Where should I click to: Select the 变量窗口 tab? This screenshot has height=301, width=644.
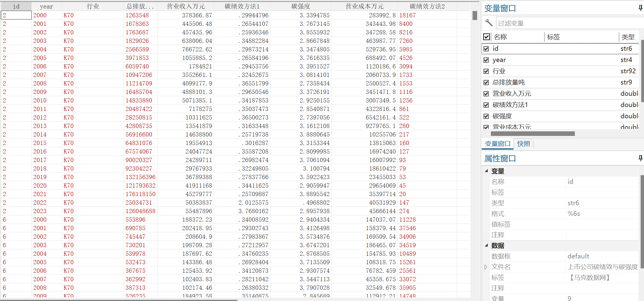coord(498,144)
